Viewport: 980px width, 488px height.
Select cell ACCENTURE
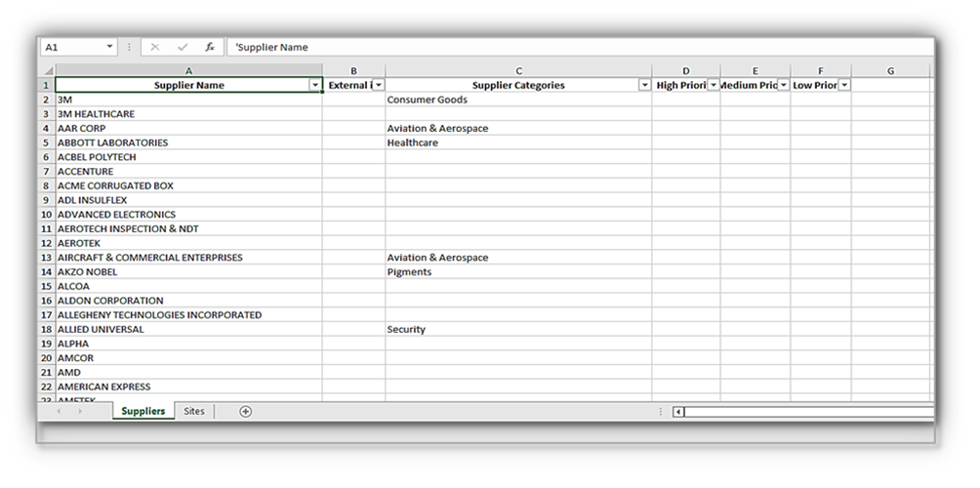(x=188, y=172)
